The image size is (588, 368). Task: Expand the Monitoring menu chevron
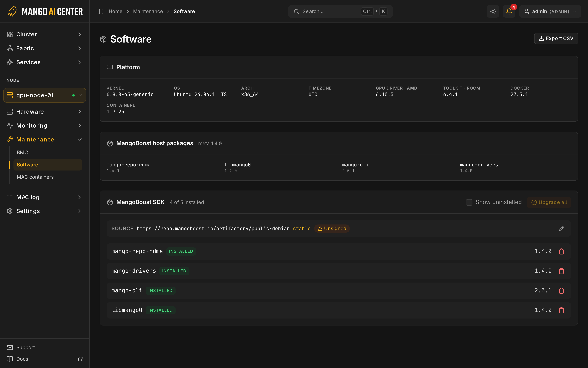(x=79, y=126)
